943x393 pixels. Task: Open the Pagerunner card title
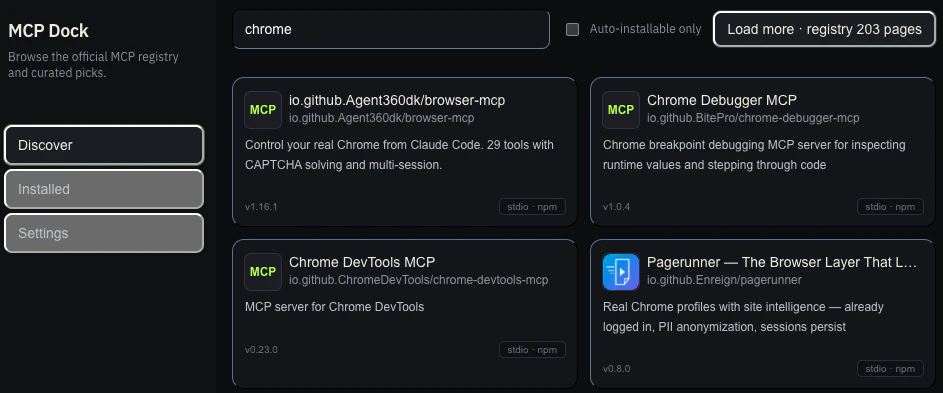(x=782, y=262)
